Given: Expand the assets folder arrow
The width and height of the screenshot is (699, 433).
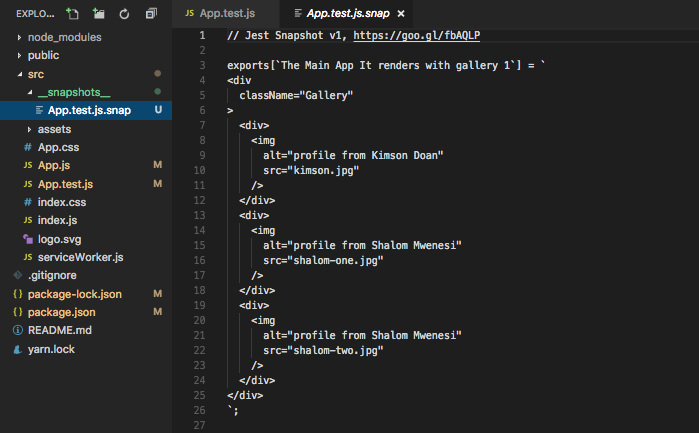Looking at the screenshot, I should pyautogui.click(x=29, y=129).
